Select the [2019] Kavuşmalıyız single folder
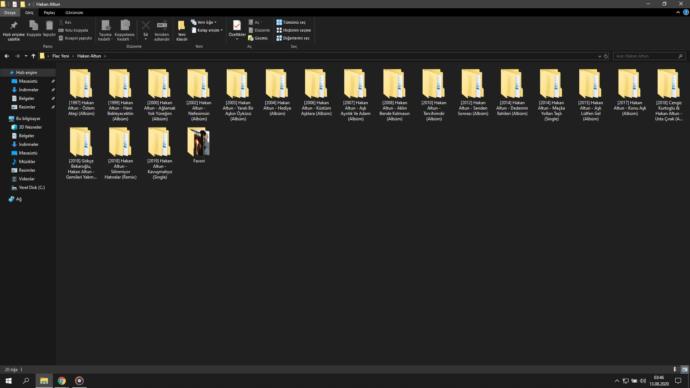This screenshot has height=388, width=690. [x=159, y=154]
